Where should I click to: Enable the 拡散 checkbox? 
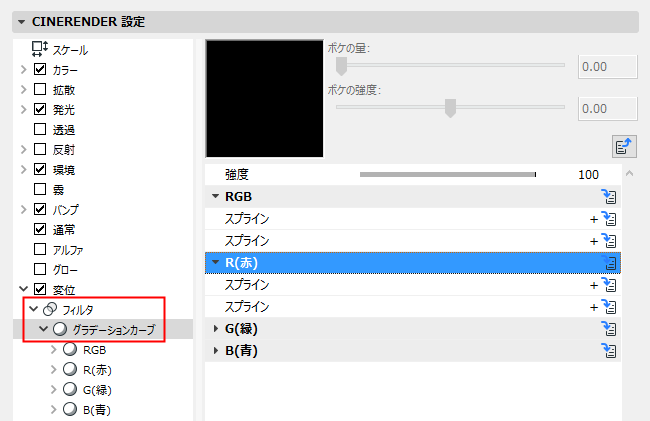40,89
